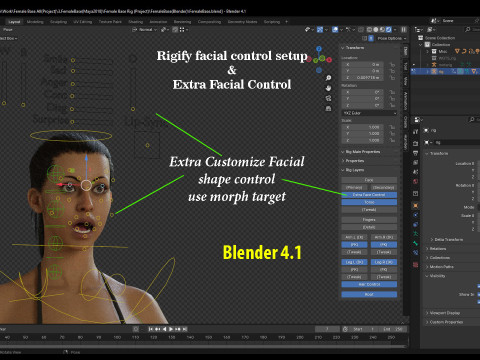
Task: Click the viewport pause preview icon
Action: pos(404,30)
